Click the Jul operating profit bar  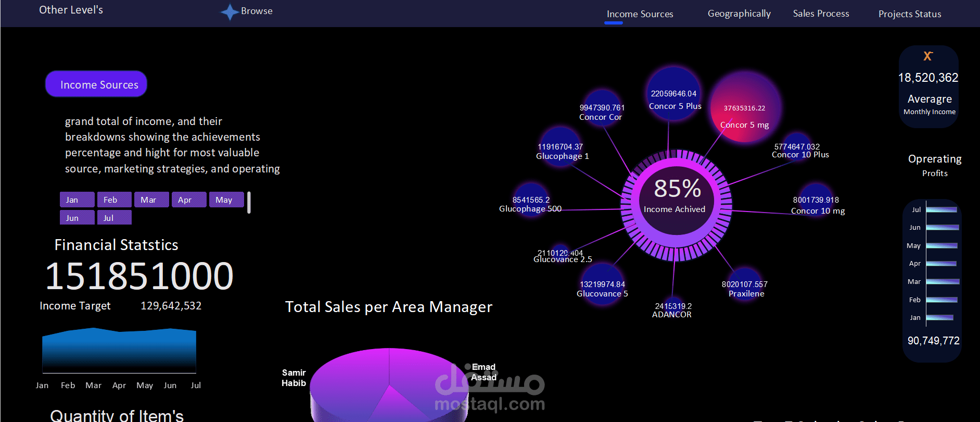[941, 209]
